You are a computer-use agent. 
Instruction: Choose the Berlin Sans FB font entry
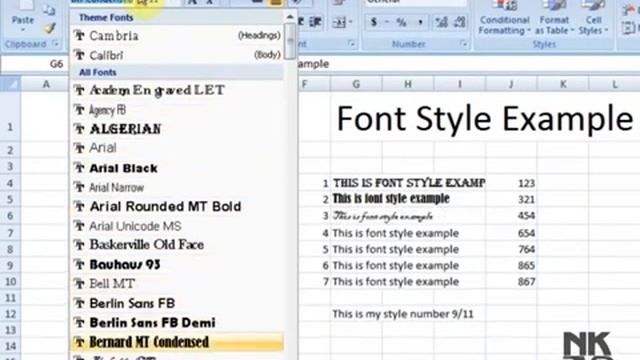177,303
